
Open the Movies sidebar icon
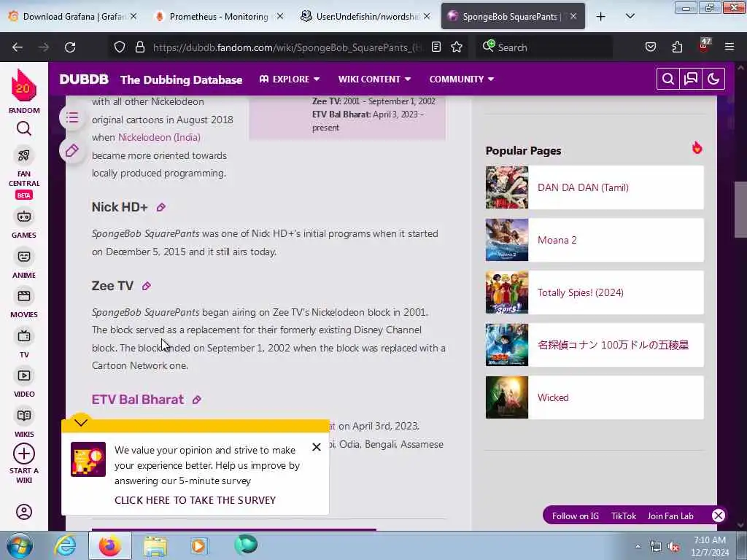click(x=24, y=296)
